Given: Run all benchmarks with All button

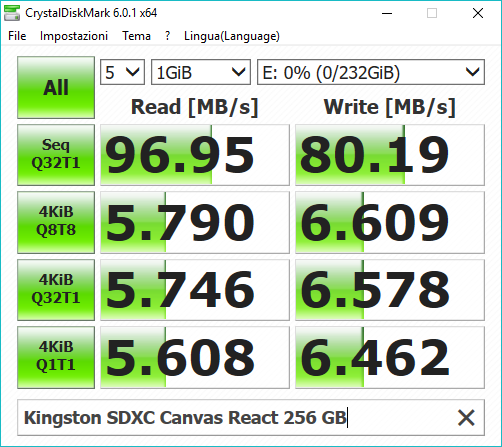Looking at the screenshot, I should (56, 87).
